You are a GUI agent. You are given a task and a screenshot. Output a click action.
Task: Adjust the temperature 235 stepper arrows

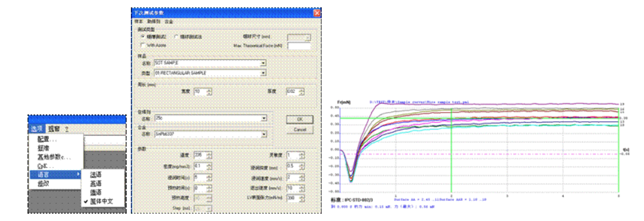(209, 155)
